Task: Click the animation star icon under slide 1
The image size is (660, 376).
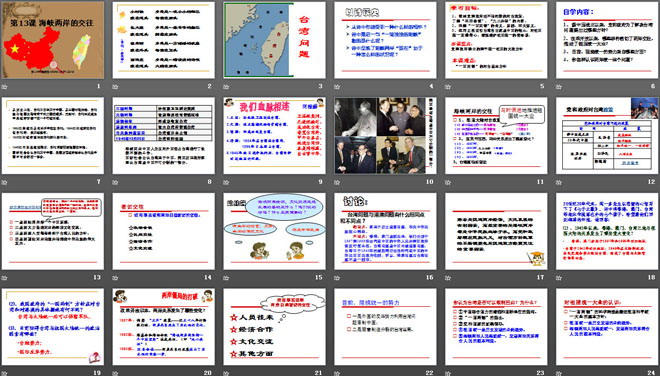Action: [x=5, y=87]
